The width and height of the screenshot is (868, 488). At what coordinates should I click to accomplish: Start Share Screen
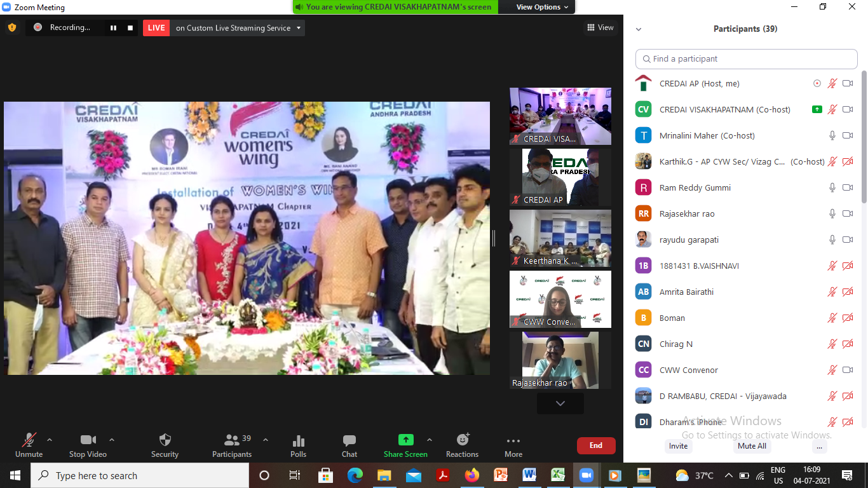coord(405,445)
